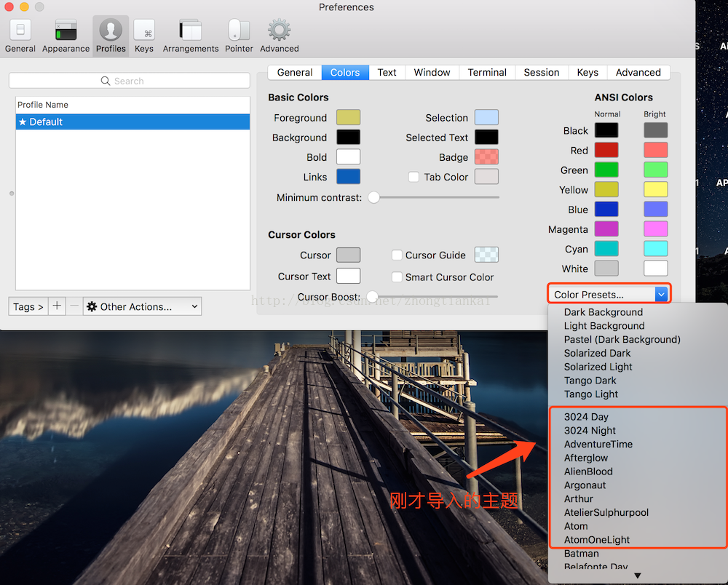Viewport: 728px width, 585px height.
Task: Switch to the Colors profile tab
Action: click(345, 72)
